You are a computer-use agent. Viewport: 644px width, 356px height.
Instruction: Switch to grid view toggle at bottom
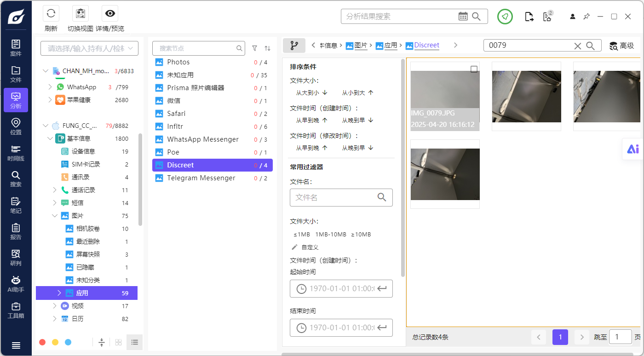(118, 342)
